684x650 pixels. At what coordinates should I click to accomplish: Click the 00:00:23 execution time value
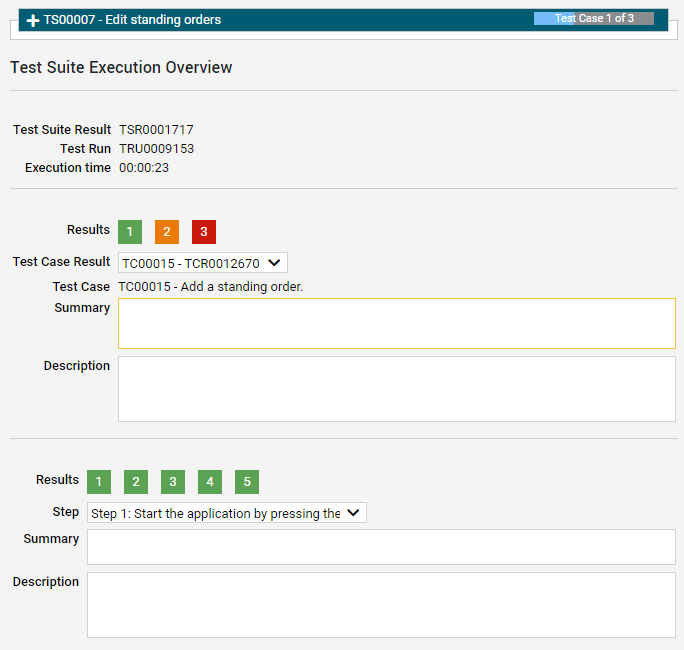click(144, 168)
